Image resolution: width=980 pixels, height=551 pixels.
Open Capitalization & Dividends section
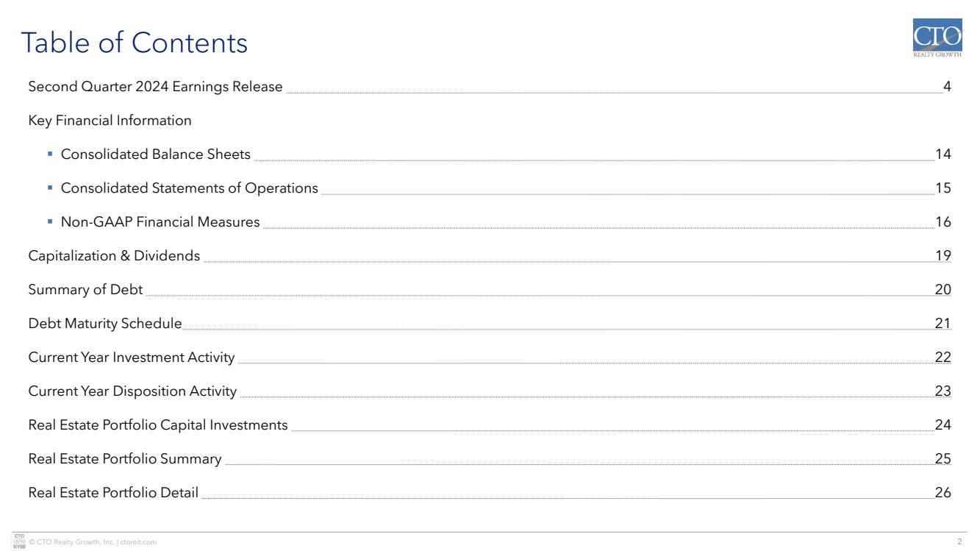coord(114,256)
